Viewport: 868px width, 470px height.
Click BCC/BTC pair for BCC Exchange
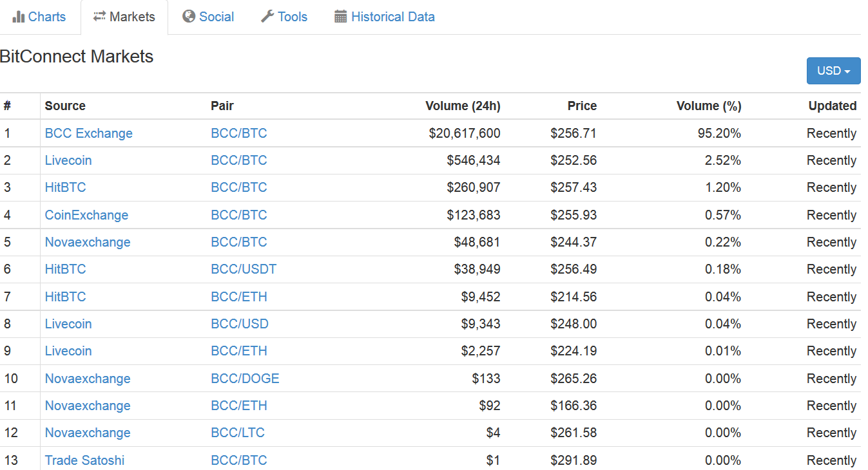(239, 133)
